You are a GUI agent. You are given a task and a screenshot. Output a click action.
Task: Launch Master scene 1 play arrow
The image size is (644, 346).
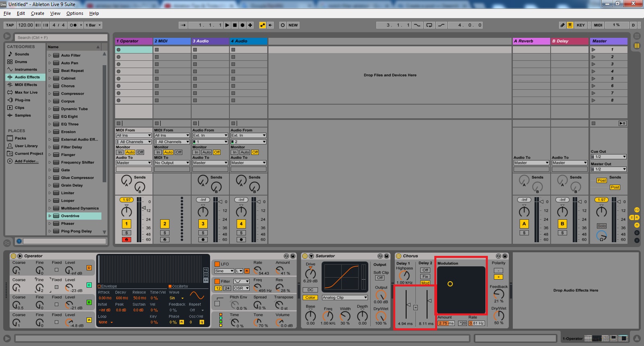(593, 49)
